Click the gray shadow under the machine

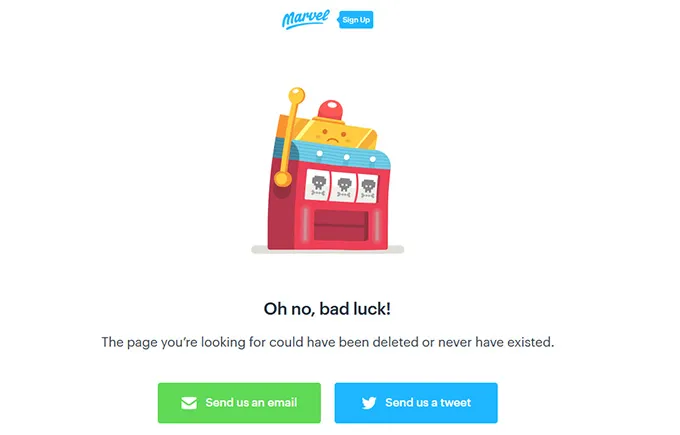[x=328, y=249]
